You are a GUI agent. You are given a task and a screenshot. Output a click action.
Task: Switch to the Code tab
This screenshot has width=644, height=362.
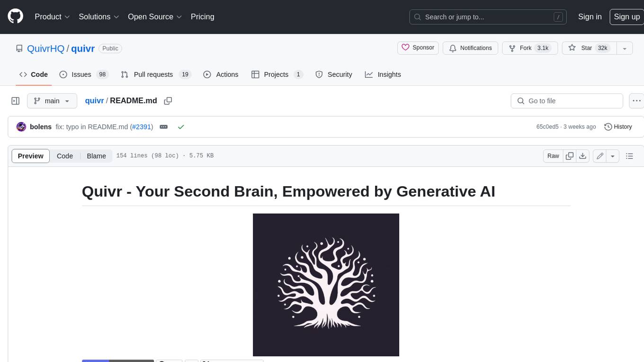coord(34,74)
